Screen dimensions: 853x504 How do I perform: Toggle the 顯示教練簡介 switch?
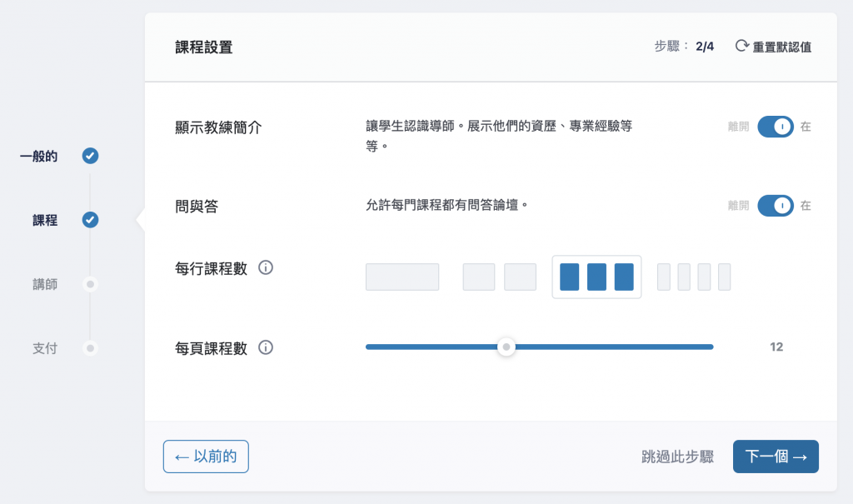coord(776,127)
